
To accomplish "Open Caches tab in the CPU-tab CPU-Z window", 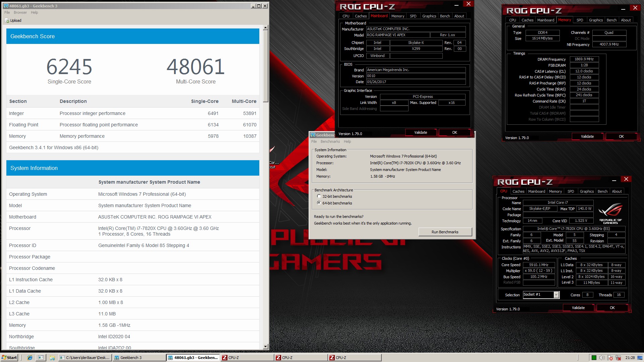I will [x=518, y=191].
